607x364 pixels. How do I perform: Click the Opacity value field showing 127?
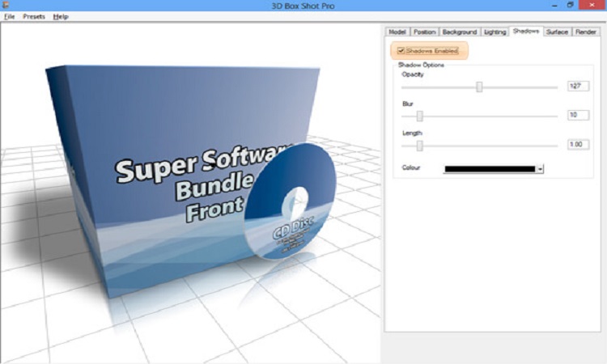[579, 86]
